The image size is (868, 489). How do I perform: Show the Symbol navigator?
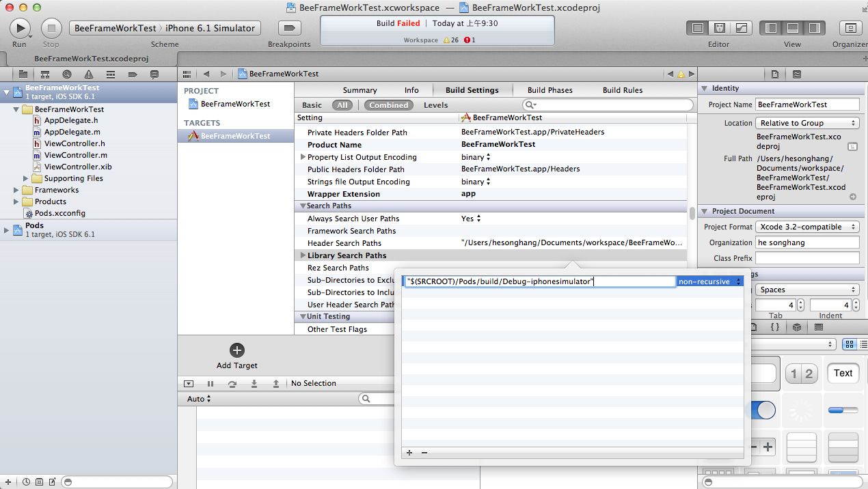[44, 74]
